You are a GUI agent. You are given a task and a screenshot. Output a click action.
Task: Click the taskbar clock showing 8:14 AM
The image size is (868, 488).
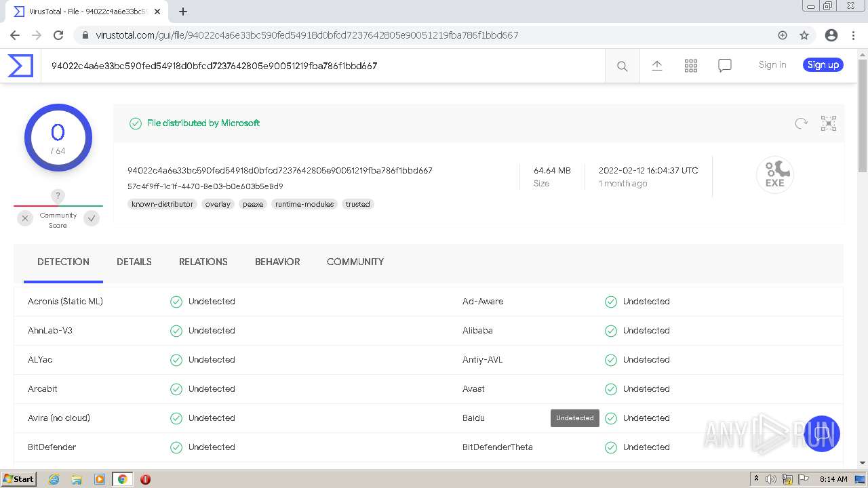coord(833,479)
